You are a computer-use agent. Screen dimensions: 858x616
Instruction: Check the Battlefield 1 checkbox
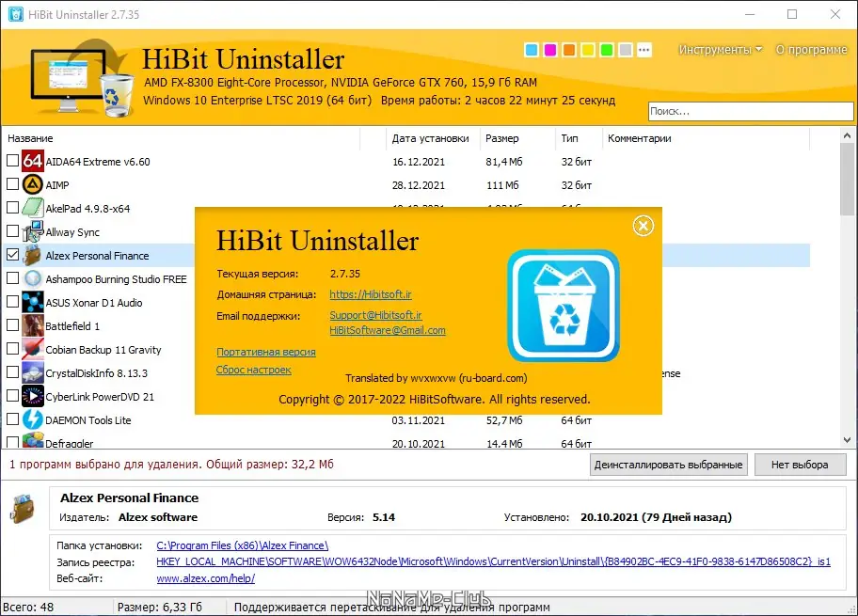[x=12, y=325]
